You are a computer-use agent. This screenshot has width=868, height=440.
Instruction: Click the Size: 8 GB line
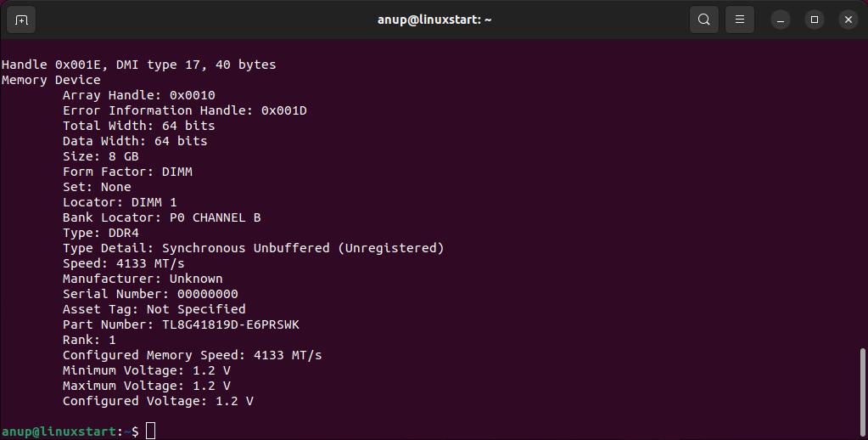(101, 156)
